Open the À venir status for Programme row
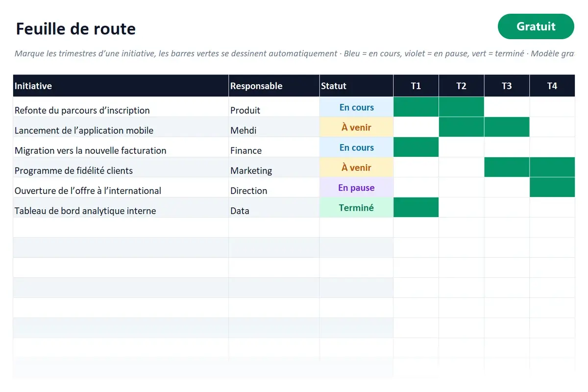Screen dimensions: 588x392 (x=356, y=167)
